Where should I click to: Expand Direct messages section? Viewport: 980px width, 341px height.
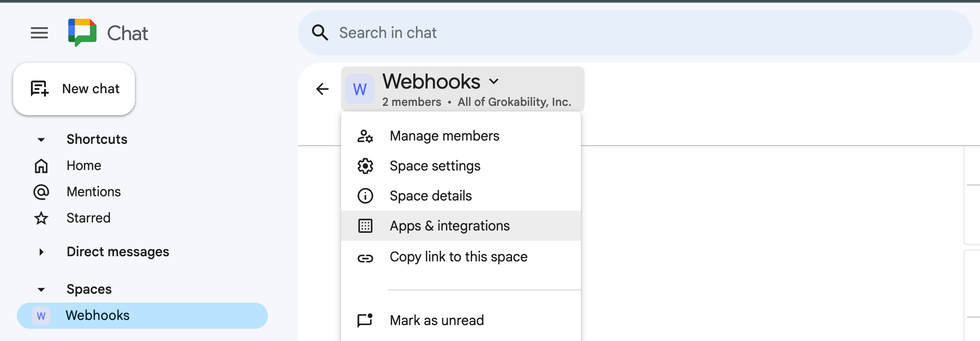point(41,252)
